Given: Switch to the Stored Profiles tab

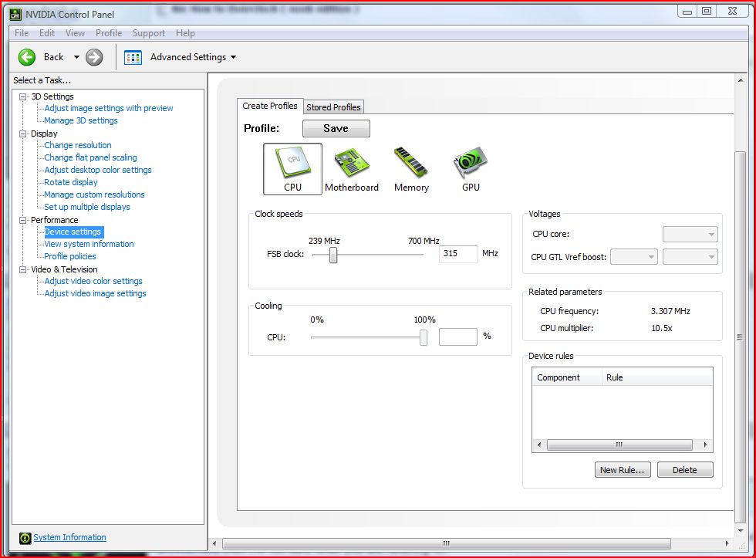Looking at the screenshot, I should point(333,107).
